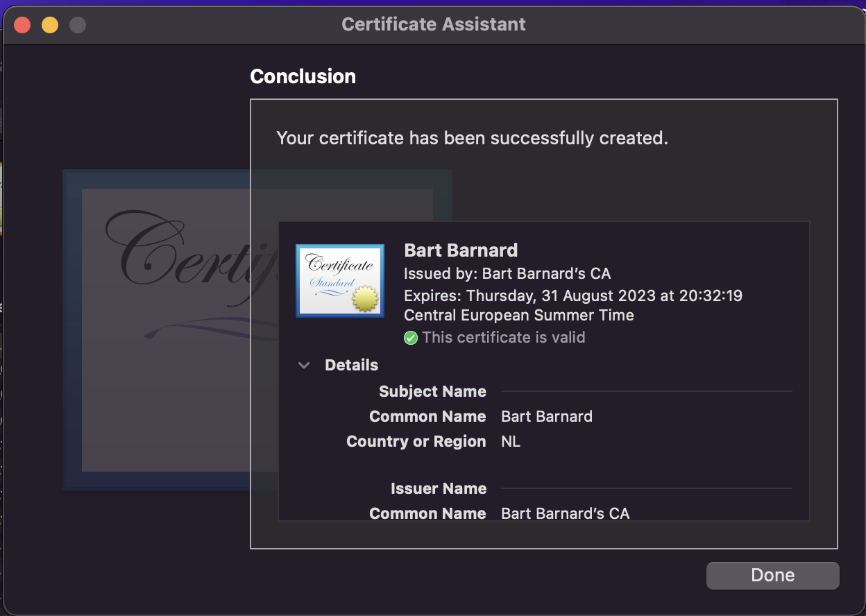The height and width of the screenshot is (616, 866).
Task: Click the Conclusion heading
Action: [303, 76]
